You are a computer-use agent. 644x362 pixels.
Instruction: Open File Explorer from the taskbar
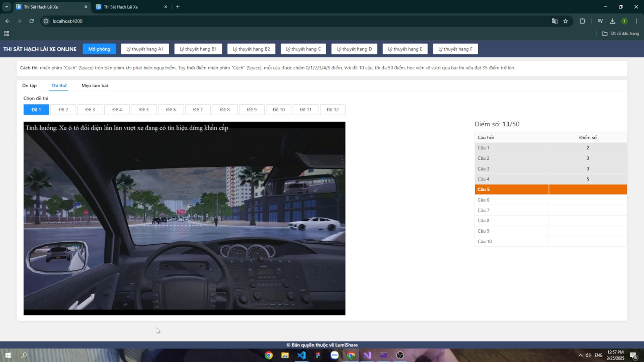(285, 355)
